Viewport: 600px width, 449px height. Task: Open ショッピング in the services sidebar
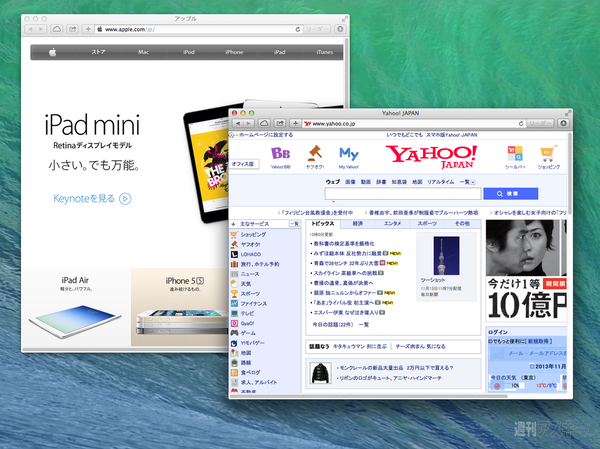click(x=253, y=234)
